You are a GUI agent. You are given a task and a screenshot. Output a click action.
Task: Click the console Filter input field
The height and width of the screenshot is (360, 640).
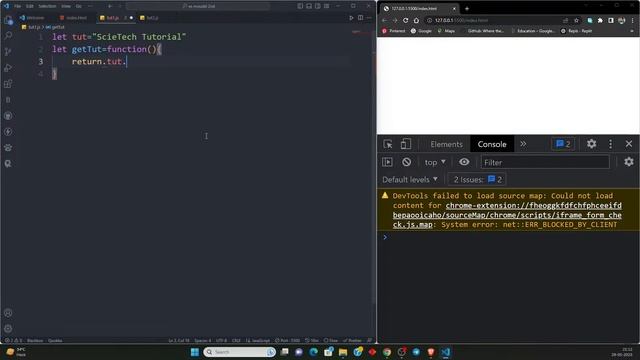[544, 162]
